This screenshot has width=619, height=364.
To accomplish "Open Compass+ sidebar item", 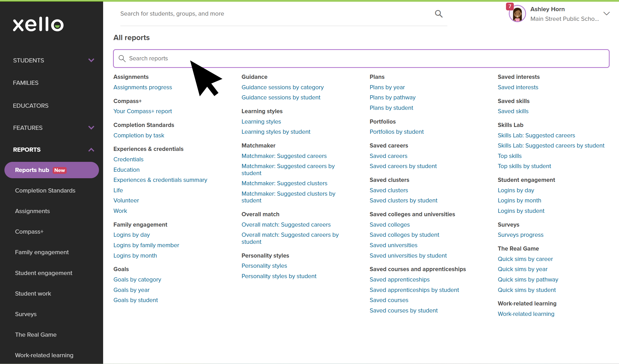I will tap(29, 232).
